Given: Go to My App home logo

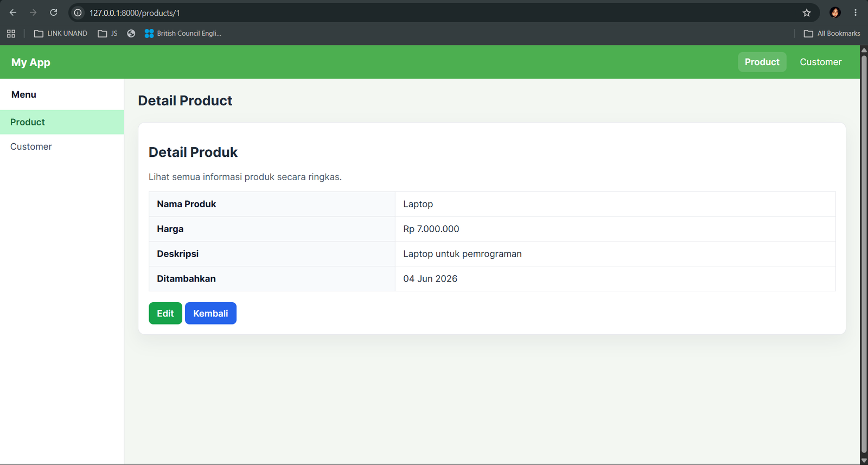Looking at the screenshot, I should click(31, 62).
